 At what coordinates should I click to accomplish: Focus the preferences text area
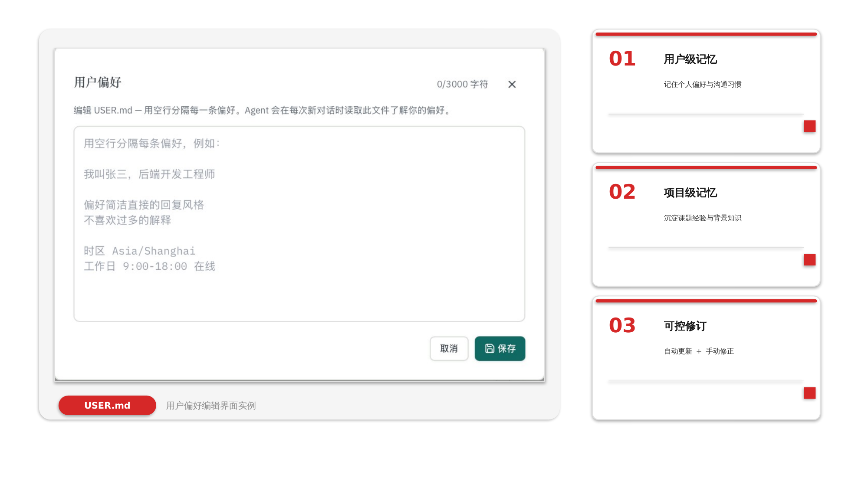tap(299, 224)
